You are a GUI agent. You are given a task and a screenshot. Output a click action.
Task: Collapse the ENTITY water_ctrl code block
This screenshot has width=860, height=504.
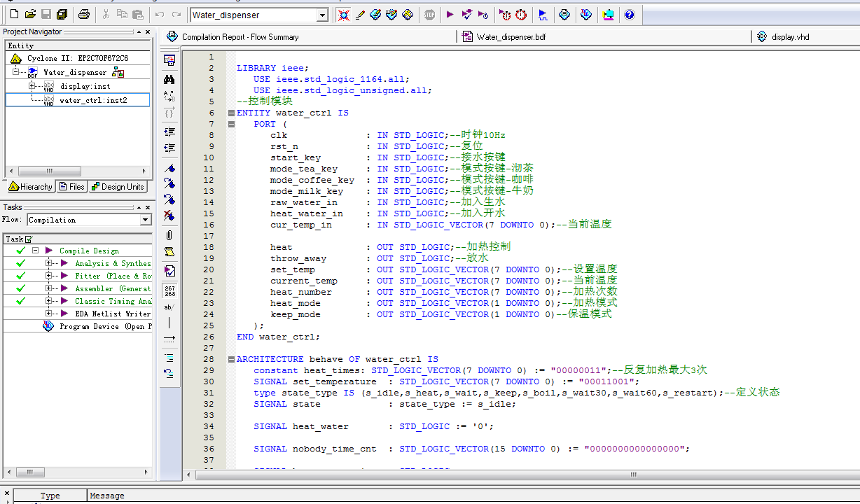pos(230,113)
